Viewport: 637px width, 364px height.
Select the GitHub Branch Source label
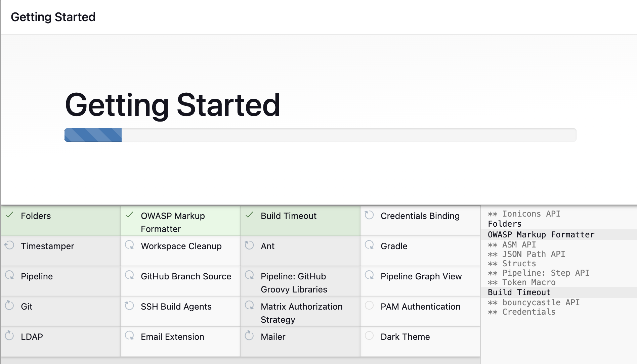[x=186, y=276]
